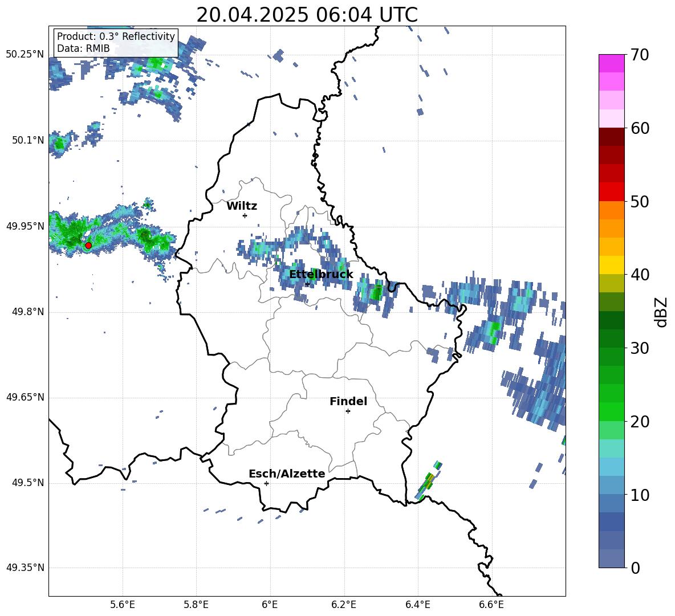Click the 10 tick label on colorbar
Viewport: 675px width, 616px height.
[640, 495]
